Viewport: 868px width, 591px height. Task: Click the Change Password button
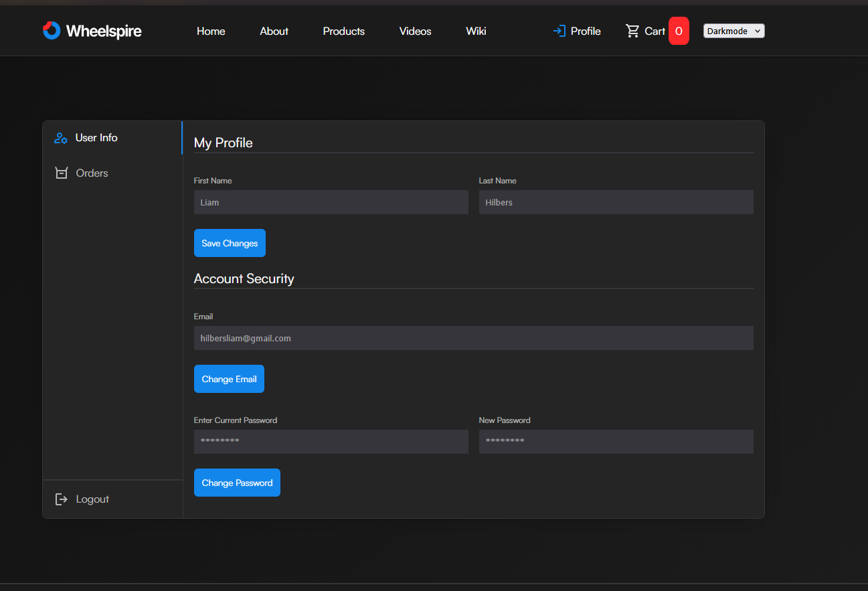tap(237, 482)
